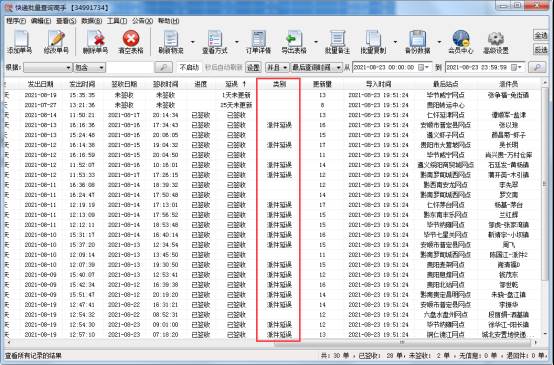
Task: Select the 25天未更新 delay cell
Action: click(x=236, y=105)
